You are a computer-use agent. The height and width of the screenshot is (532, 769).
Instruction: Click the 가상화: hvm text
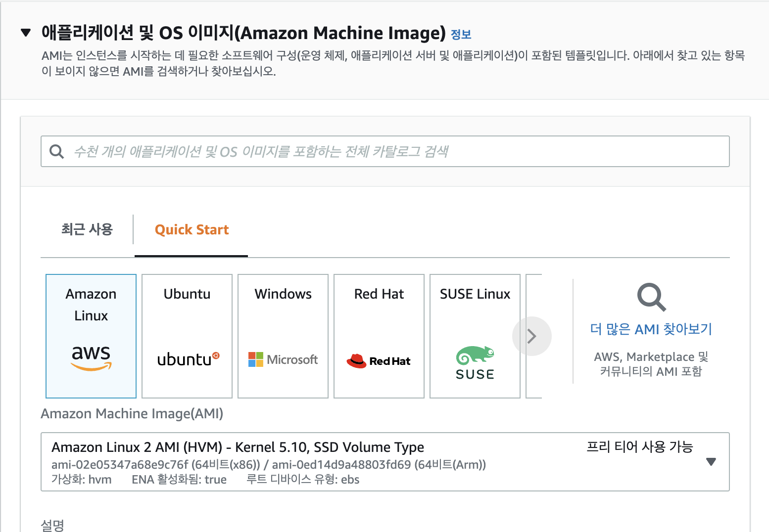click(x=82, y=480)
